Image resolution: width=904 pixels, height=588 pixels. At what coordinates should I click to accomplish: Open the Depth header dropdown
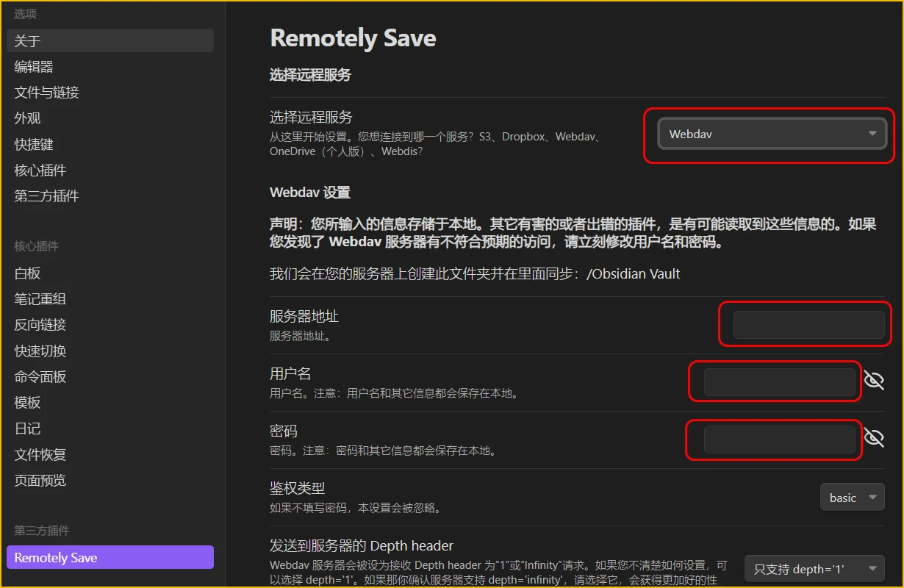point(815,569)
